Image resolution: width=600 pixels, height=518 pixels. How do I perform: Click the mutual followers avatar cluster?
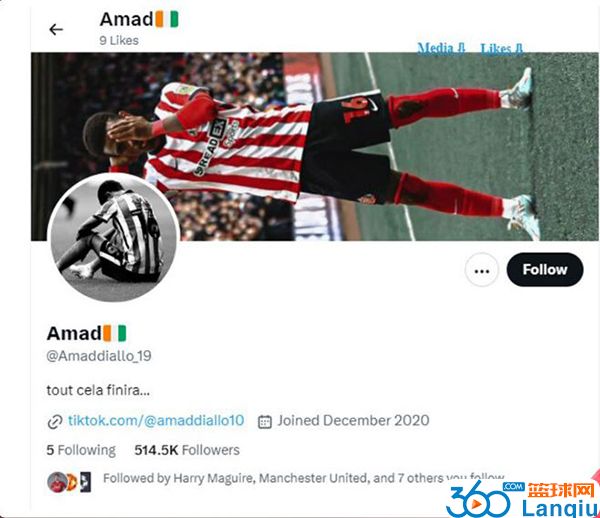pos(69,482)
